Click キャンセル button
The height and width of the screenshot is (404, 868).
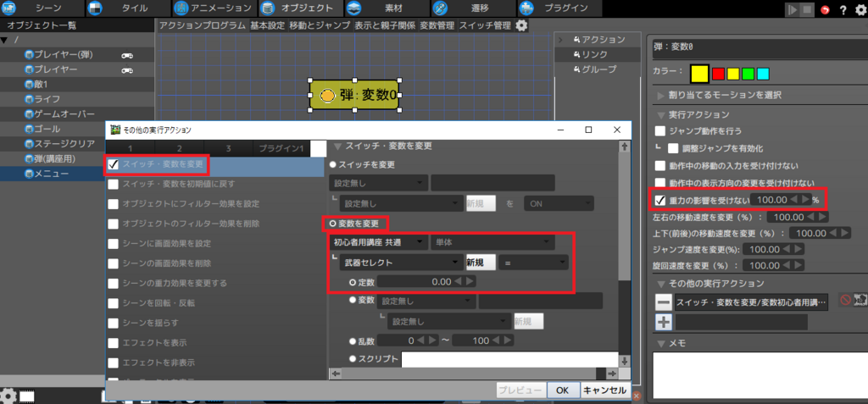click(x=604, y=390)
